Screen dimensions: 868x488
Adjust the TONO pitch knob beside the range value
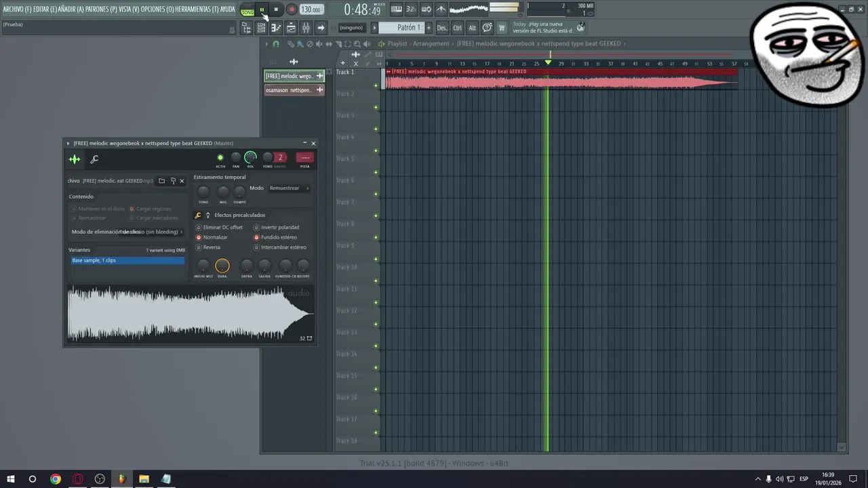coord(267,158)
